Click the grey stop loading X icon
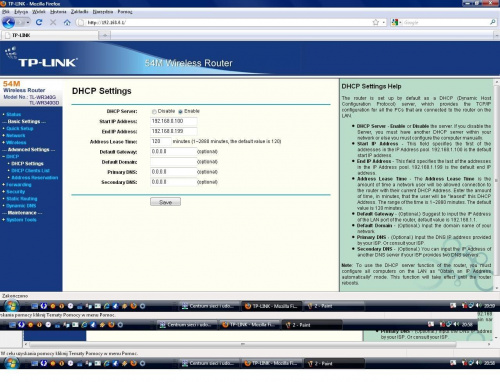The height and width of the screenshot is (382, 500). click(x=53, y=22)
